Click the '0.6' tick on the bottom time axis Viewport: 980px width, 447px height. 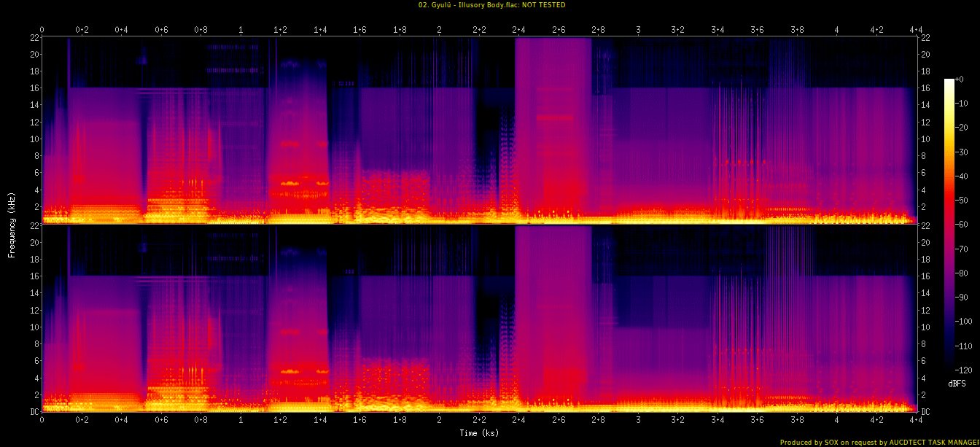point(161,421)
